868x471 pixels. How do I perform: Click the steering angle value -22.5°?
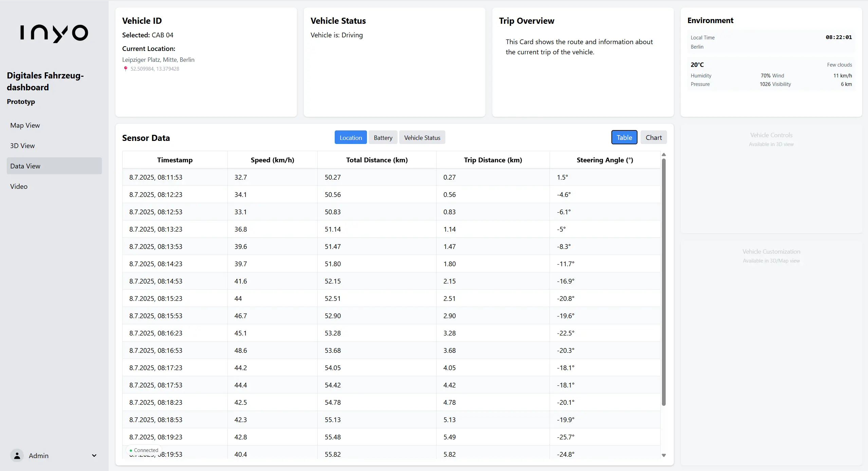[x=566, y=333]
